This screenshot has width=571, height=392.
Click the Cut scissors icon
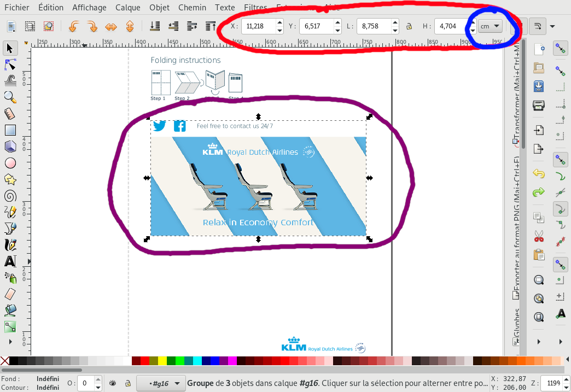tap(539, 236)
